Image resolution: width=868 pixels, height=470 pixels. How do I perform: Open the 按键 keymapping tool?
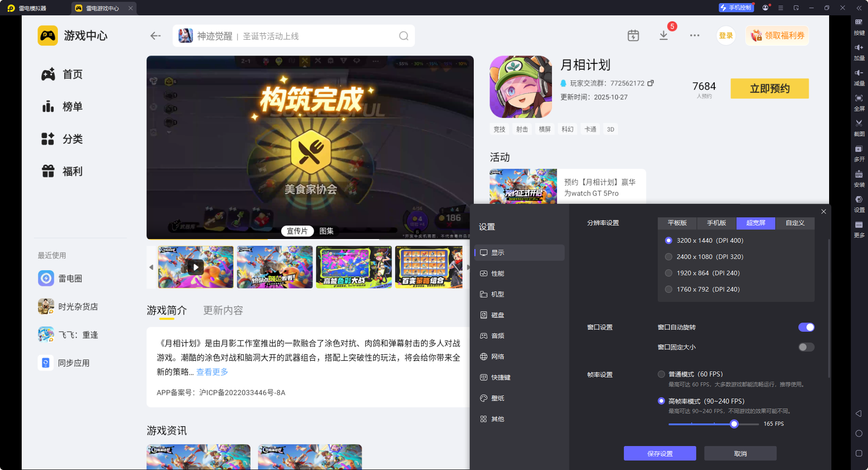(x=859, y=27)
